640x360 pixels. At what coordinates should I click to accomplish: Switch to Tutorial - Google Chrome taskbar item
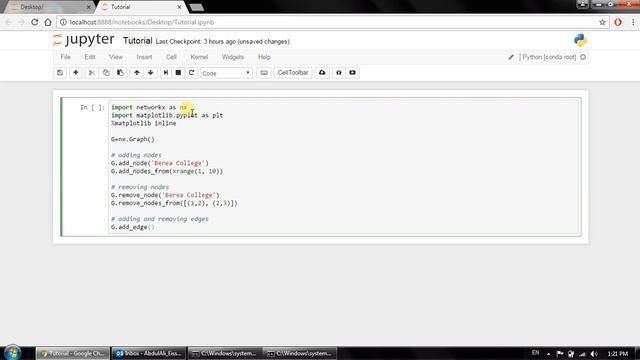pos(73,353)
